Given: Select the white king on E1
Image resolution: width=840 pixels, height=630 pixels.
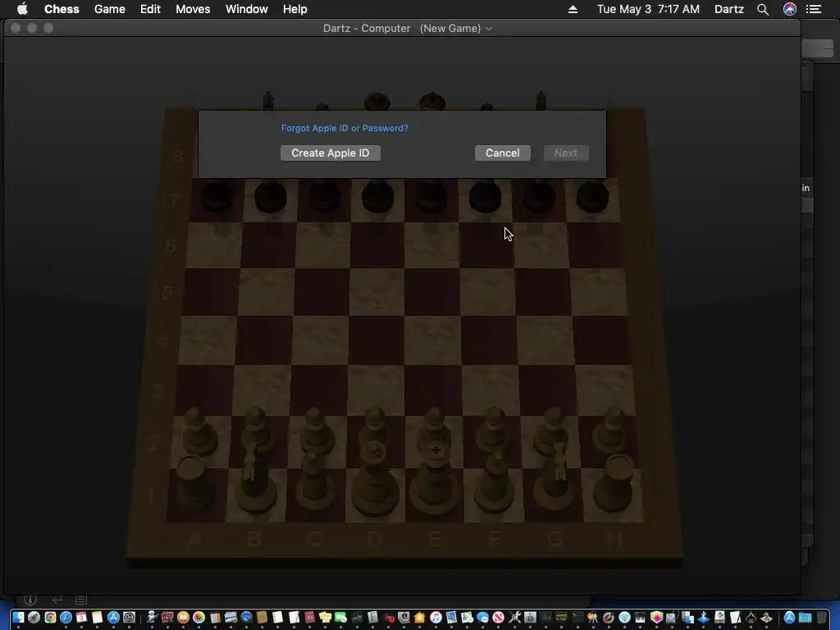Looking at the screenshot, I should 435,479.
